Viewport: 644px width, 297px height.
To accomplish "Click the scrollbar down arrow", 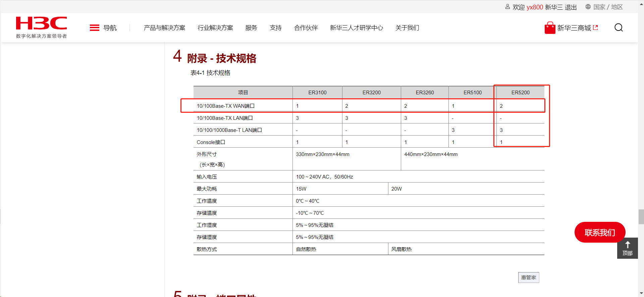I will [x=641, y=293].
